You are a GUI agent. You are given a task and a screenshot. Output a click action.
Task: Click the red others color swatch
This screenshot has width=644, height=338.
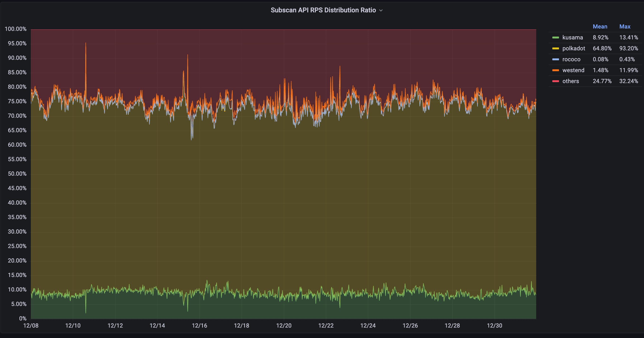(555, 81)
